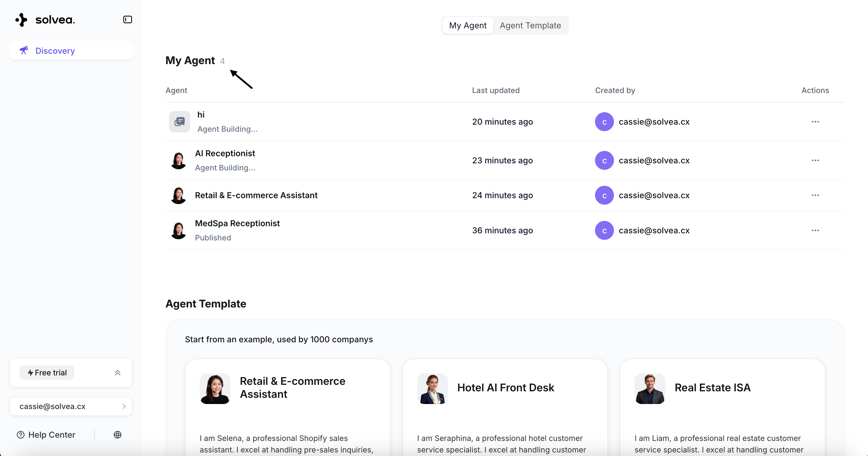This screenshot has height=456, width=868.
Task: Open actions menu for the hi agent
Action: click(815, 122)
